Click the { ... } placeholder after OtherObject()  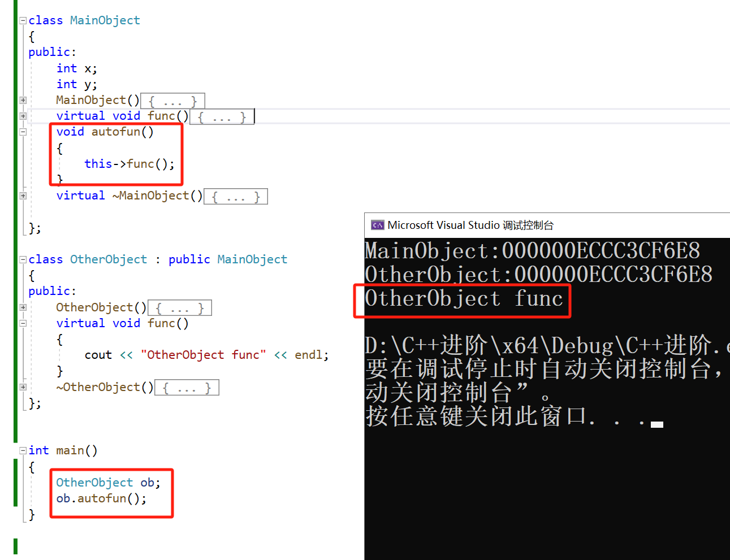point(180,308)
